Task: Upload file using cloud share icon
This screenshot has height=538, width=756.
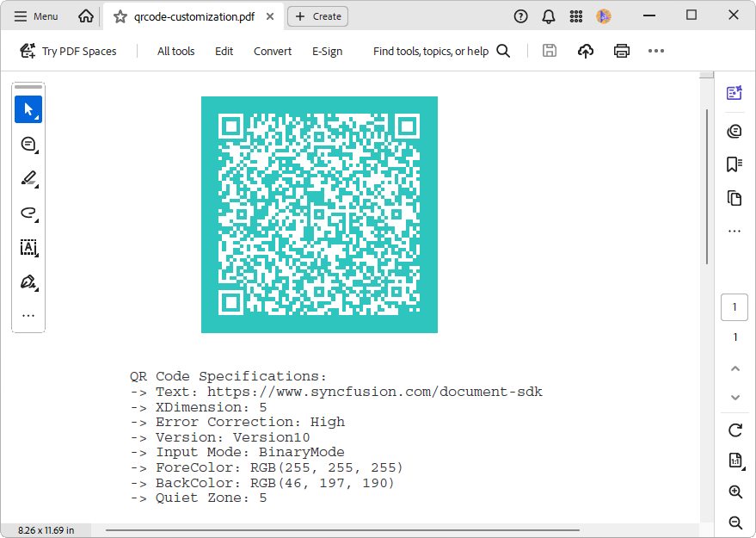Action: pos(586,51)
